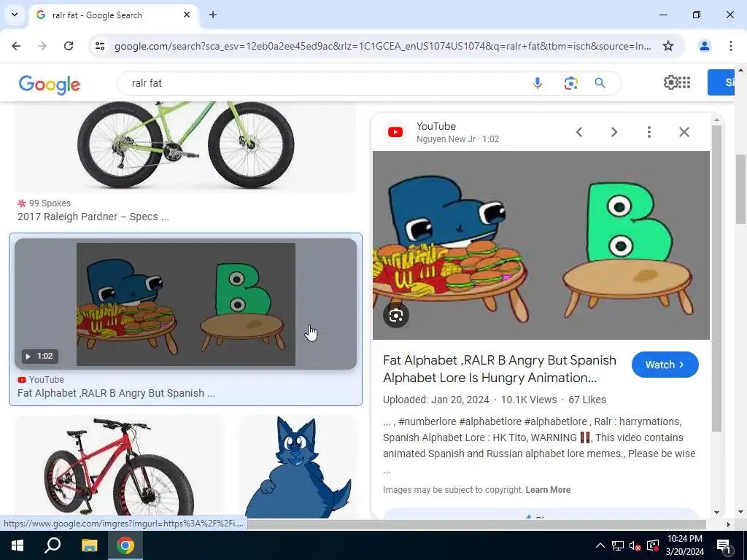Click the 1:02 play badge on thumbnail
The width and height of the screenshot is (747, 560).
point(39,356)
